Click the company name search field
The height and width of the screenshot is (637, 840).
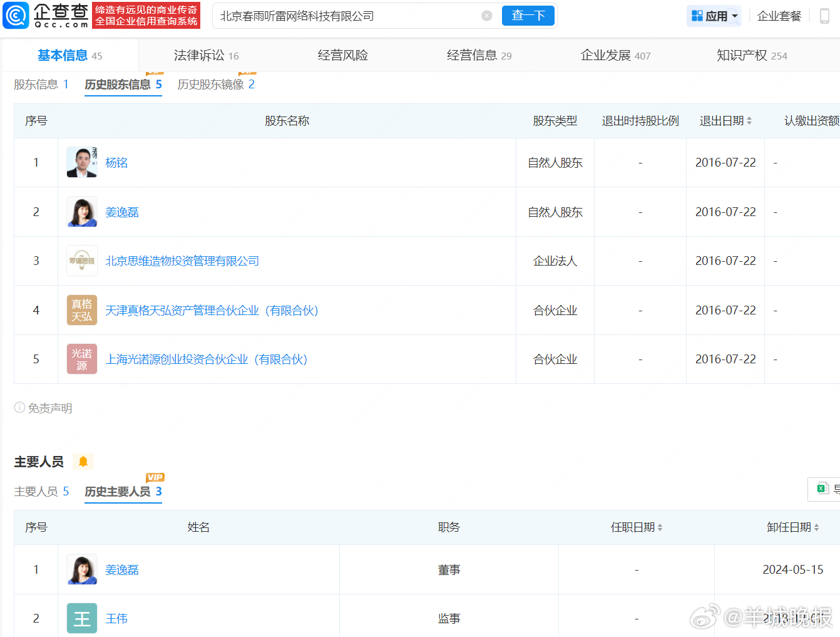(x=347, y=16)
